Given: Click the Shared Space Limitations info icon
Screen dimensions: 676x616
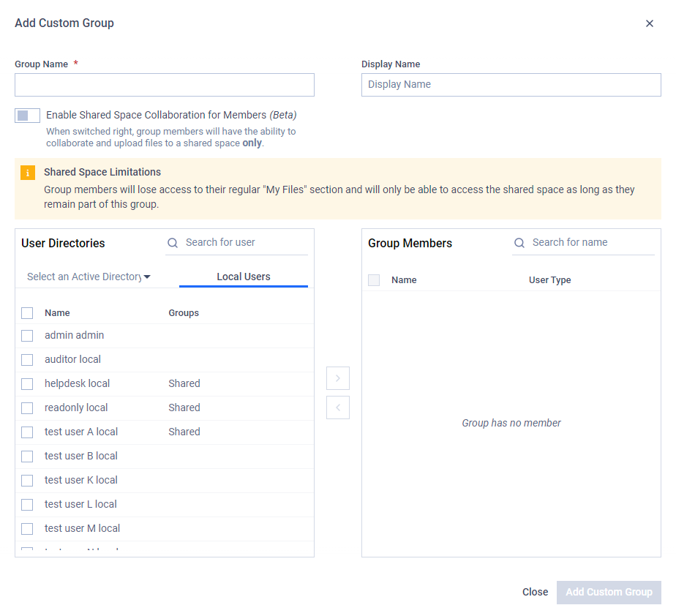Looking at the screenshot, I should pyautogui.click(x=28, y=173).
